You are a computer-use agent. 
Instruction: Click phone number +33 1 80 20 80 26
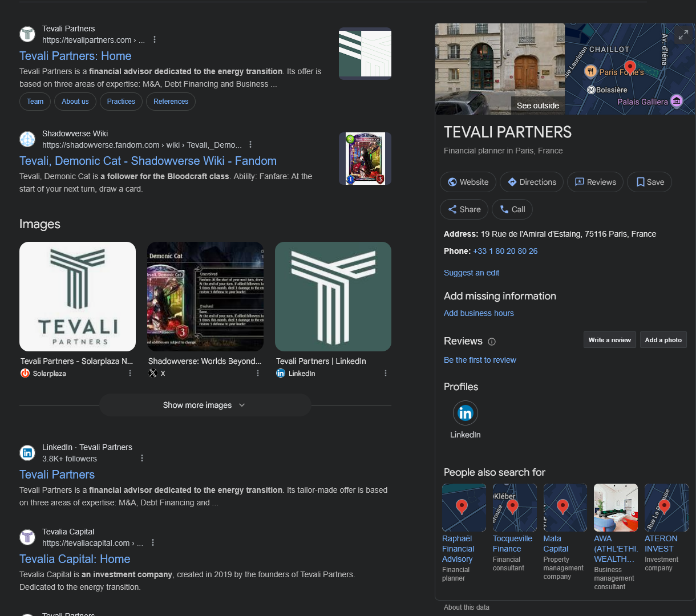point(505,251)
